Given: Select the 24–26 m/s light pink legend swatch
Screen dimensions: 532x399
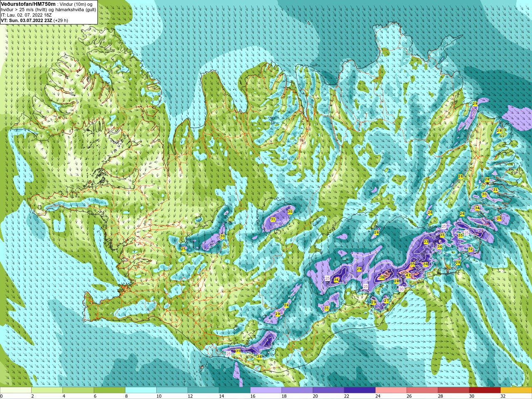Looking at the screenshot, I should (391, 390).
